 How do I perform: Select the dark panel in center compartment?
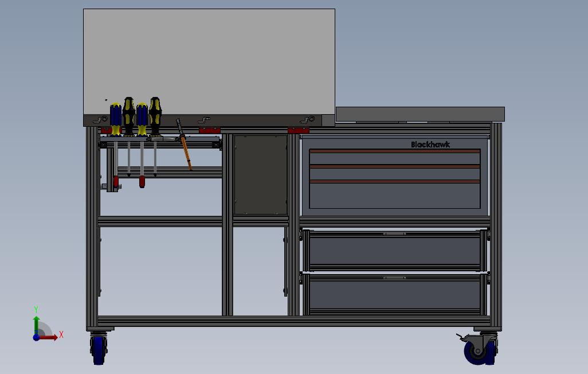tap(261, 175)
